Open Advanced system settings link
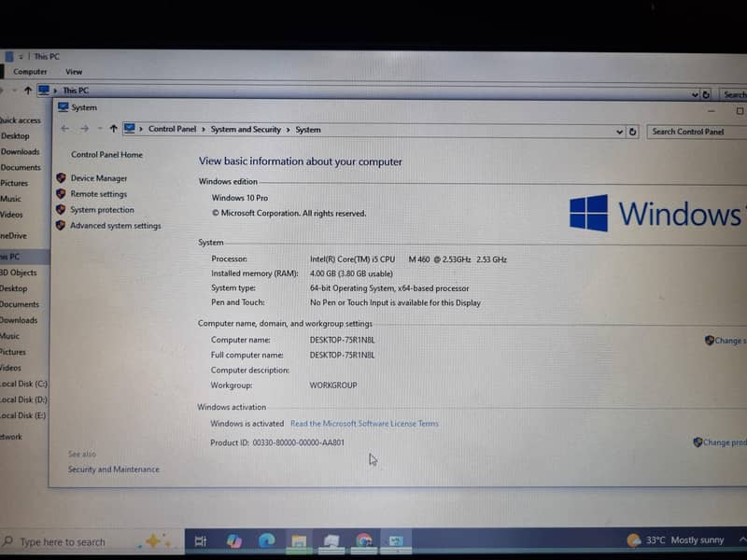The image size is (747, 560). (x=115, y=226)
